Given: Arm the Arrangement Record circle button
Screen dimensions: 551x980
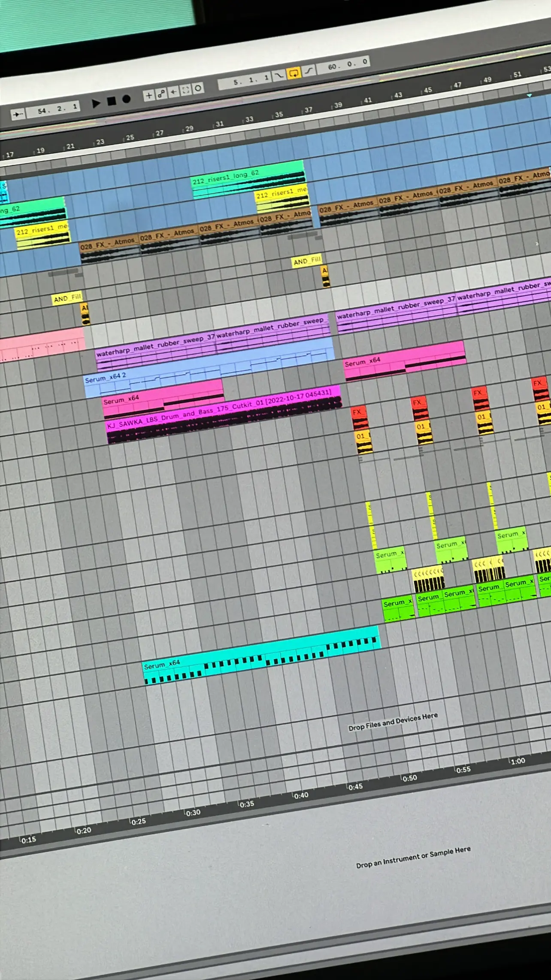Looking at the screenshot, I should [x=126, y=99].
